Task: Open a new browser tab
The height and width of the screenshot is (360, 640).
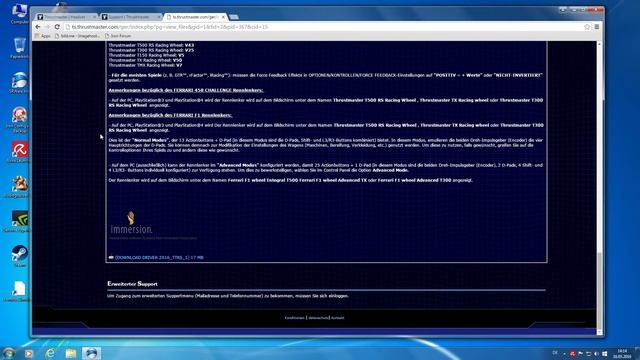Action: [x=234, y=17]
